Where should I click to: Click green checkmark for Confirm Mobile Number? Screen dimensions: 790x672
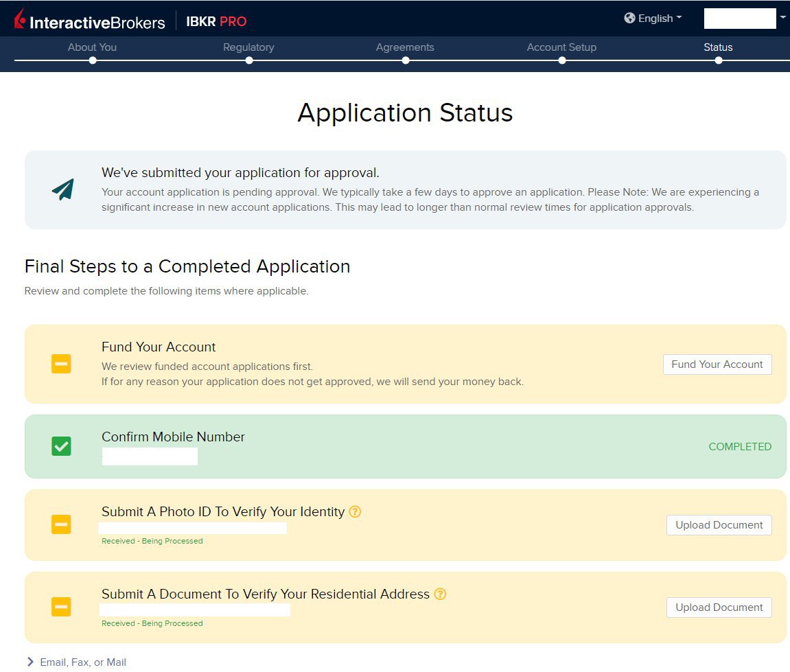pyautogui.click(x=61, y=446)
